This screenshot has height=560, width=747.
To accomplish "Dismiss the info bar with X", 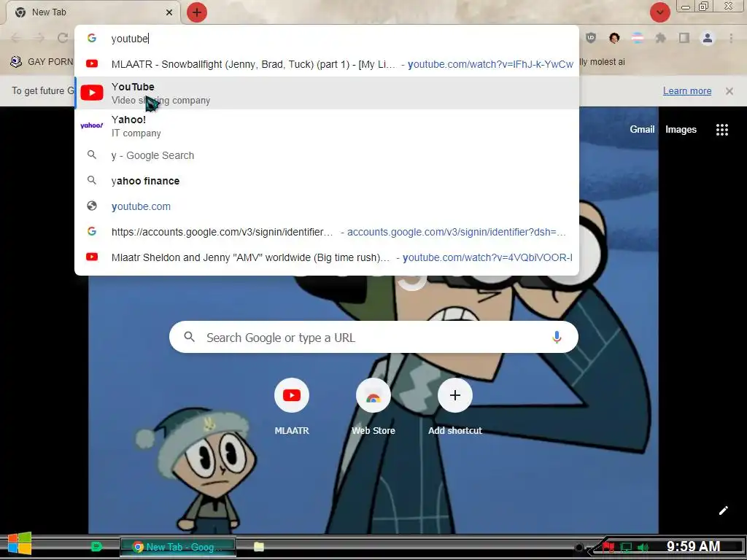I will click(729, 91).
